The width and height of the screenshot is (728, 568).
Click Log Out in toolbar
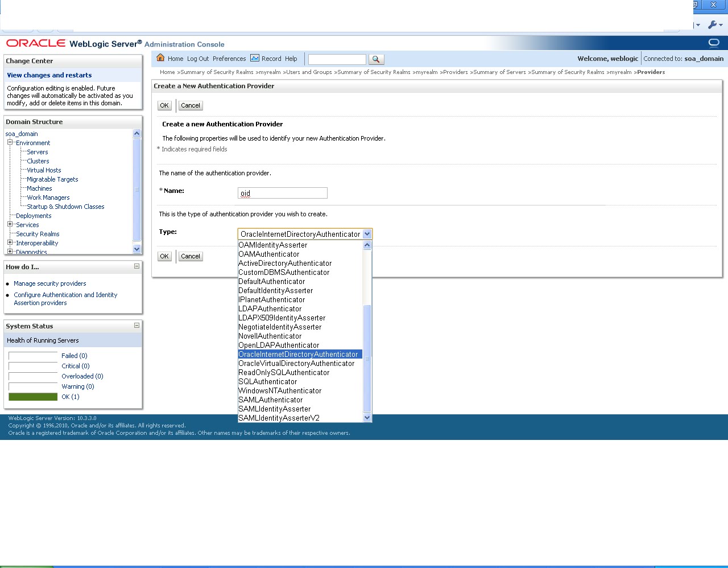[x=198, y=59]
